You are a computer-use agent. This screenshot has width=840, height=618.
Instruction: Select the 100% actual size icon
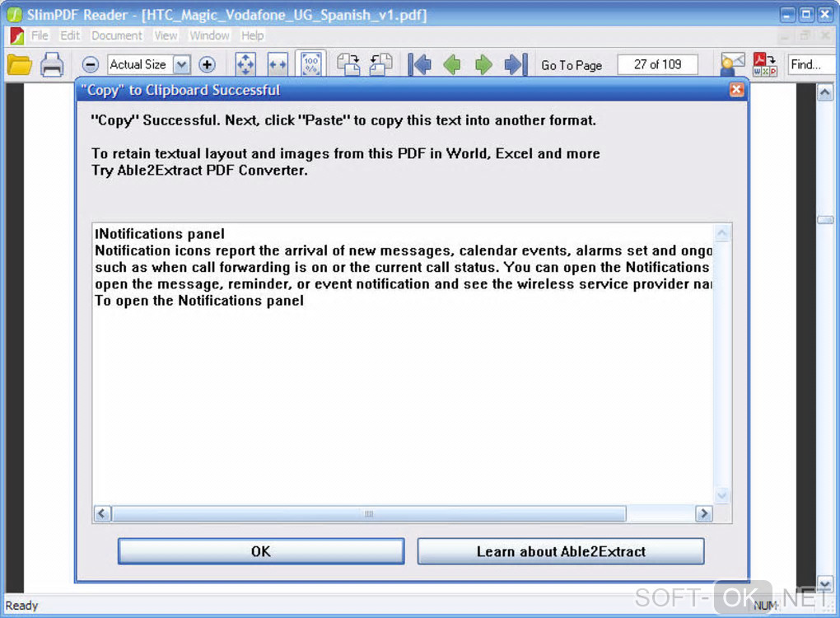(310, 64)
